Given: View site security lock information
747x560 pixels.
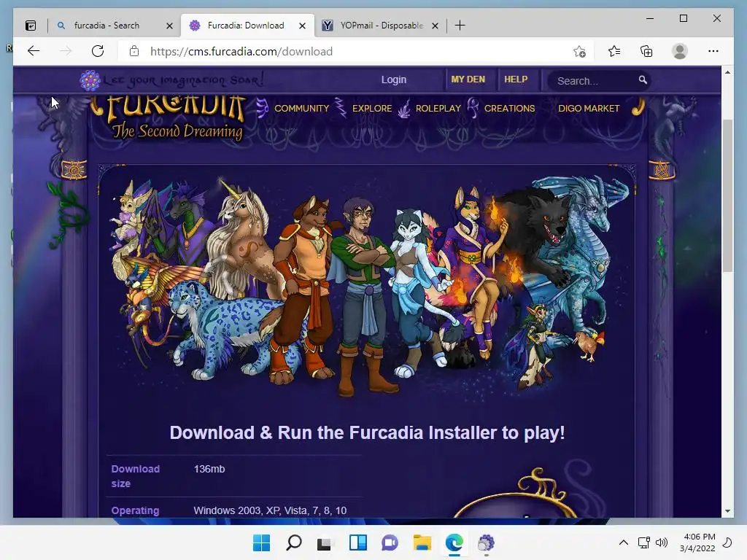Looking at the screenshot, I should click(x=134, y=51).
